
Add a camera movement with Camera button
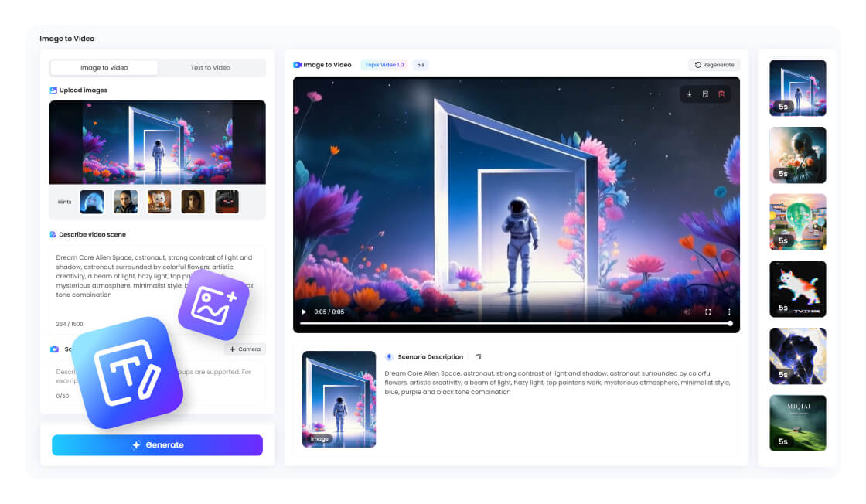244,349
